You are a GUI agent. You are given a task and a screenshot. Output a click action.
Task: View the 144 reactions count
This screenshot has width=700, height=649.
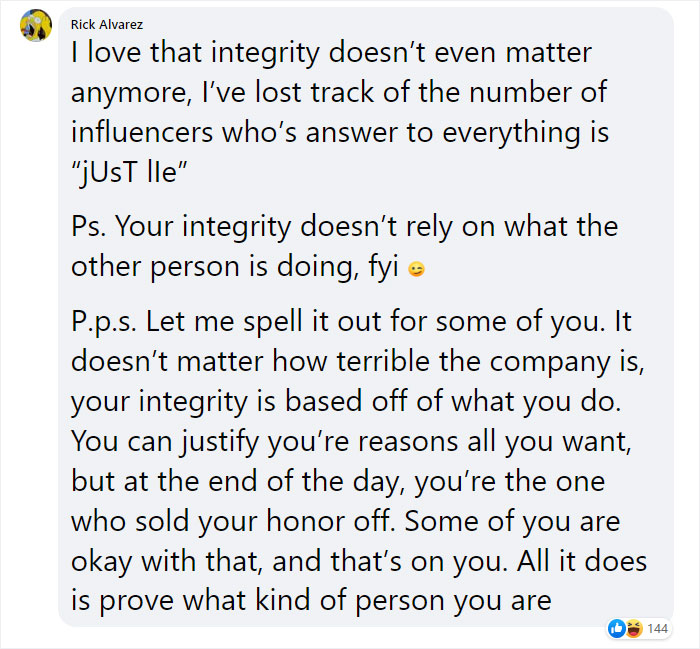point(657,628)
